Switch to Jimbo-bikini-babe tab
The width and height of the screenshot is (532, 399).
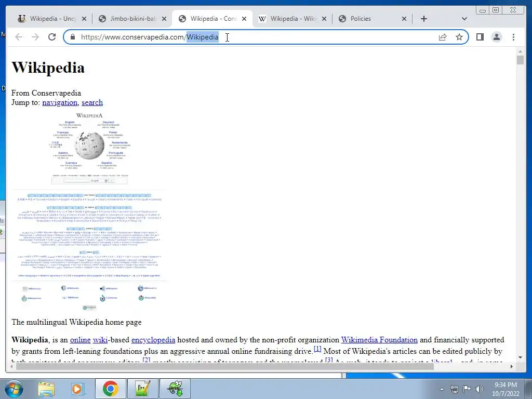(132, 19)
